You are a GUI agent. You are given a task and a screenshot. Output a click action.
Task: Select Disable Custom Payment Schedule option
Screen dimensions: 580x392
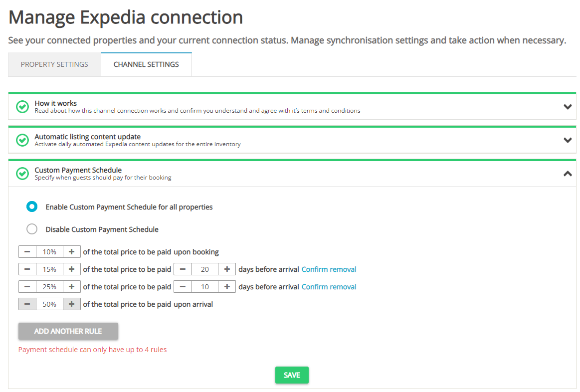click(32, 229)
